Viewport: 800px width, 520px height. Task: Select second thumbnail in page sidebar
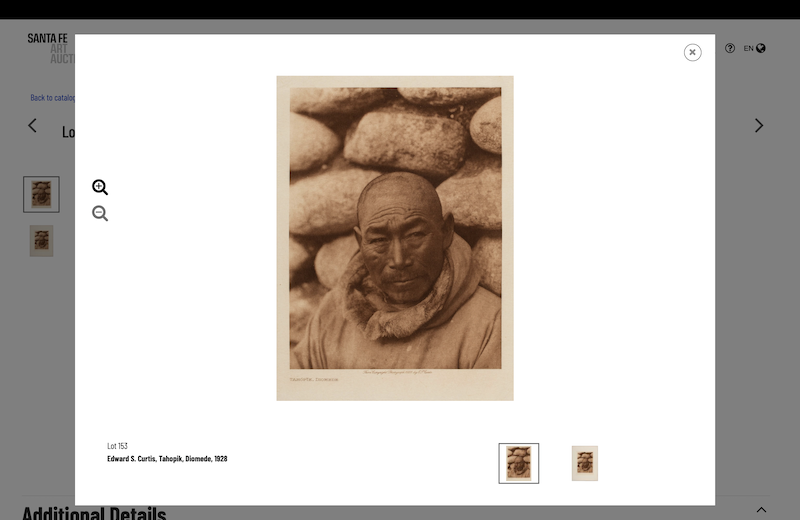tap(41, 241)
